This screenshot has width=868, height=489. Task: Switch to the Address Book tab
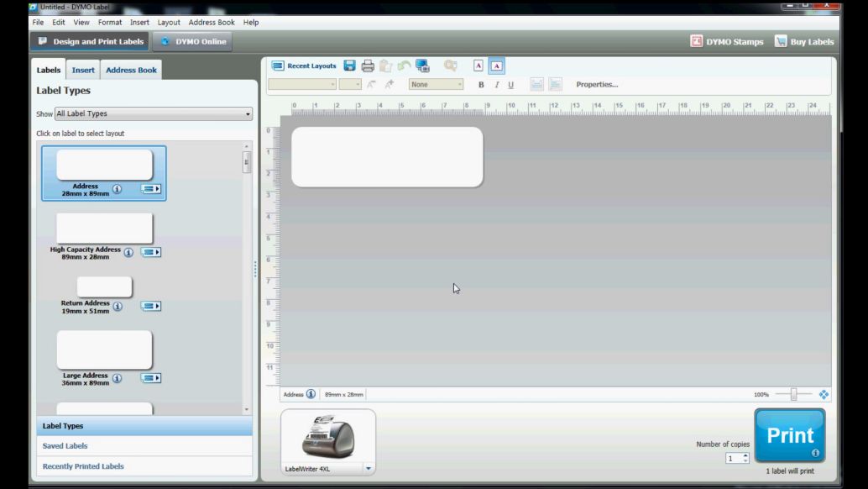[x=131, y=71]
